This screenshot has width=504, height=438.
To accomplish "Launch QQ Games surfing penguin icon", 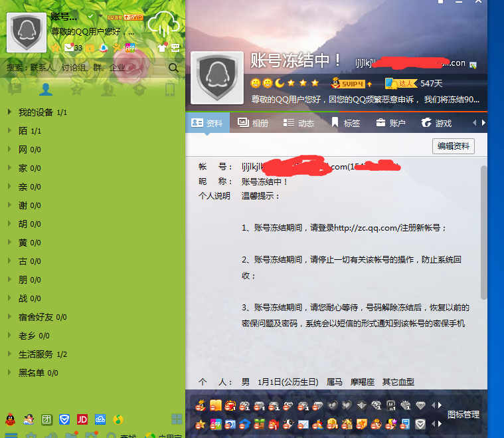I will 29,419.
